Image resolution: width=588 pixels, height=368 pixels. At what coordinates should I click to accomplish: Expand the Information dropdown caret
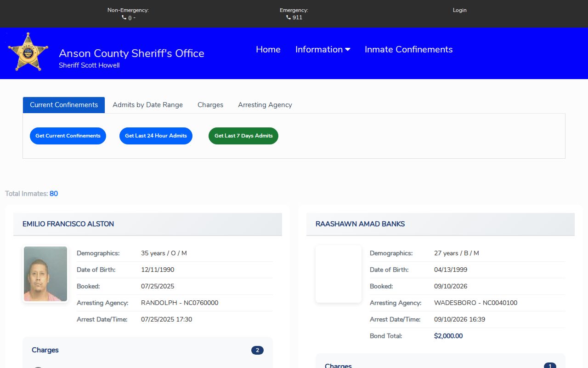point(347,50)
